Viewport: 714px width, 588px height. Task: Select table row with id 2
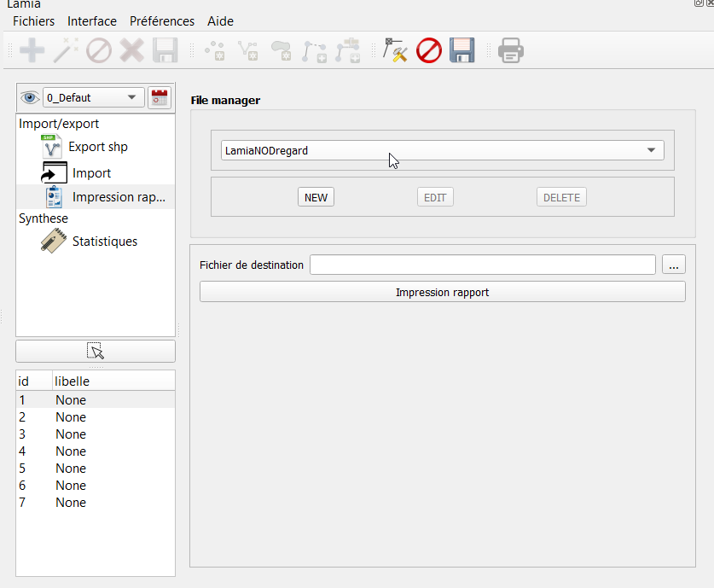pos(96,417)
